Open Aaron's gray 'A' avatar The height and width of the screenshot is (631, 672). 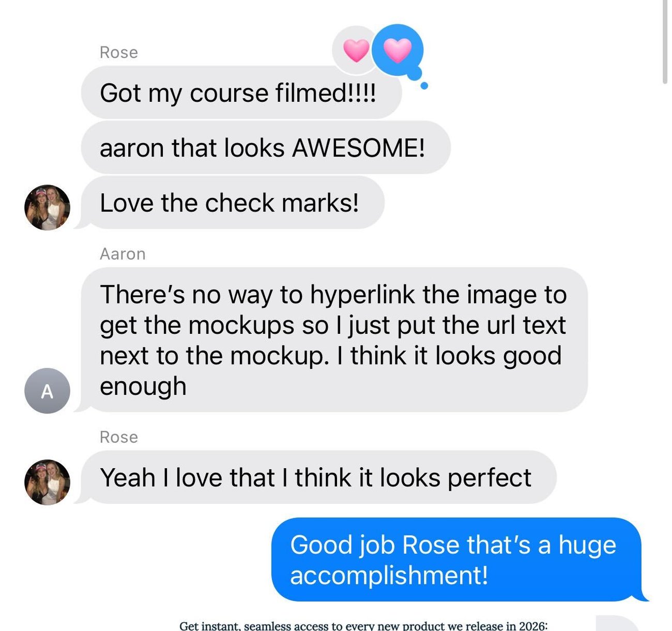[47, 391]
